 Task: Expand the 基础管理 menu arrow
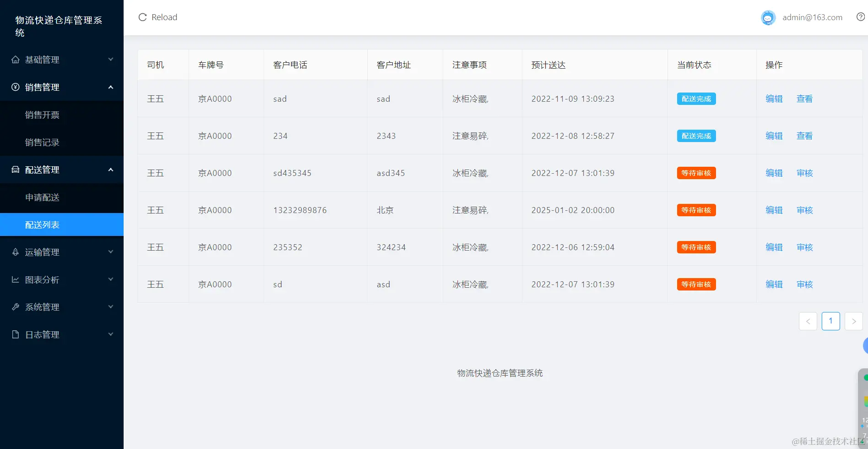[x=110, y=60]
